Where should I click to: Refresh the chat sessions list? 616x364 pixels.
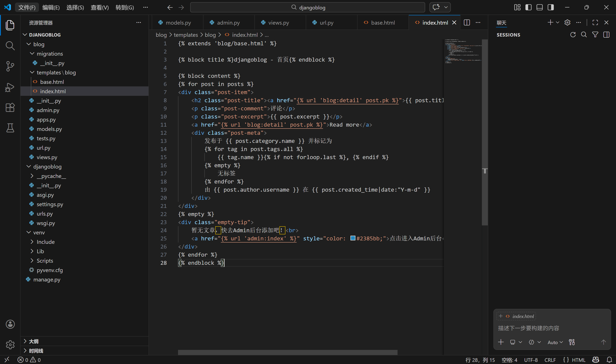[x=573, y=35]
